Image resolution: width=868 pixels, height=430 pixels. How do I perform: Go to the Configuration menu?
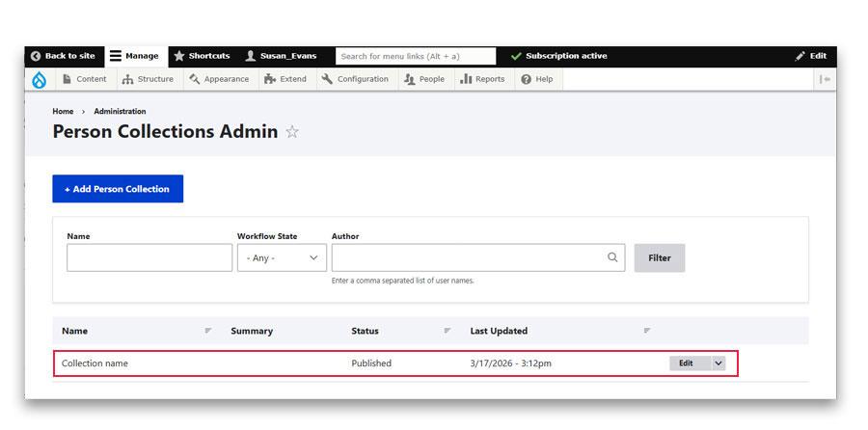pos(355,79)
